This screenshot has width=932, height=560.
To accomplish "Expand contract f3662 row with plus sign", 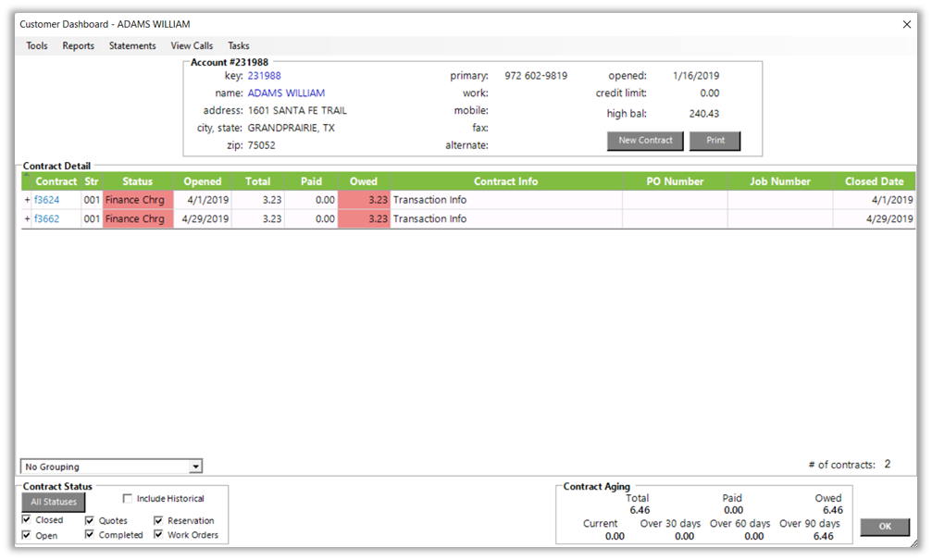I will click(27, 219).
